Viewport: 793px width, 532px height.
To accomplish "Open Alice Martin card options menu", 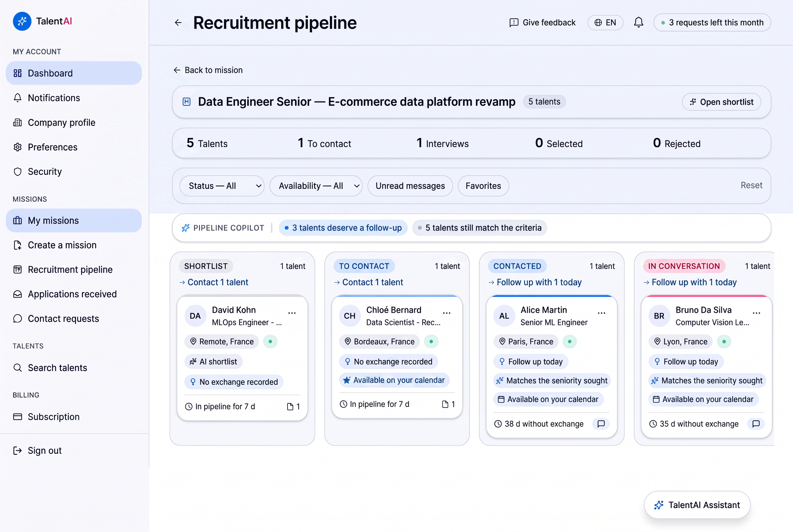I will coord(601,313).
